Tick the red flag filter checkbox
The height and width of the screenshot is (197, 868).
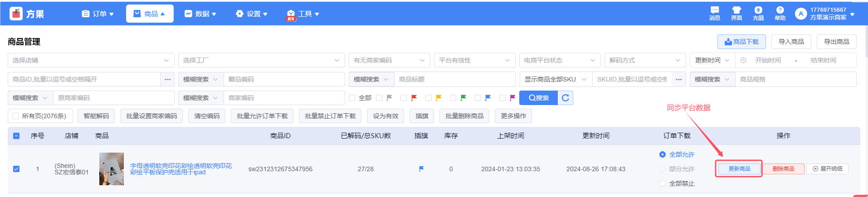pos(404,98)
